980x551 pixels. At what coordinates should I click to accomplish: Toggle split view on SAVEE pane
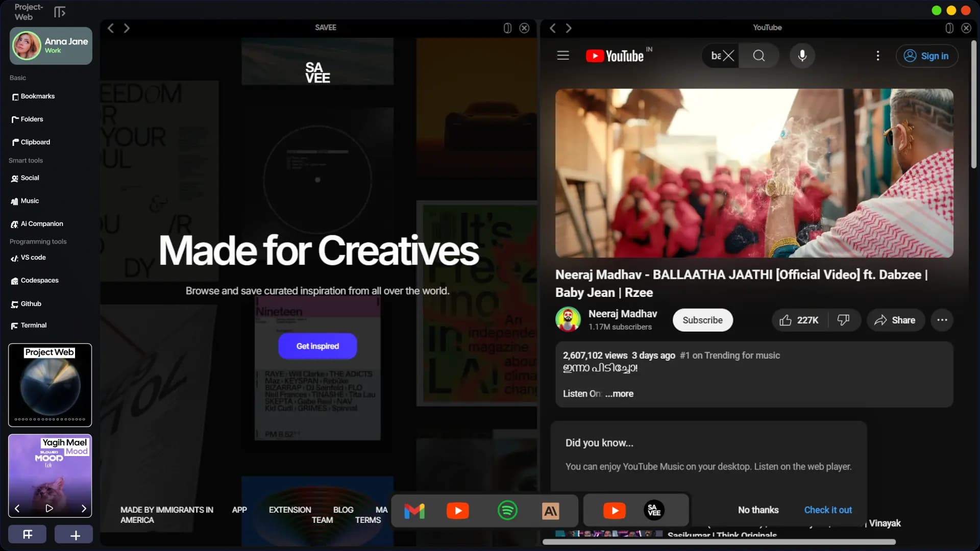(507, 28)
